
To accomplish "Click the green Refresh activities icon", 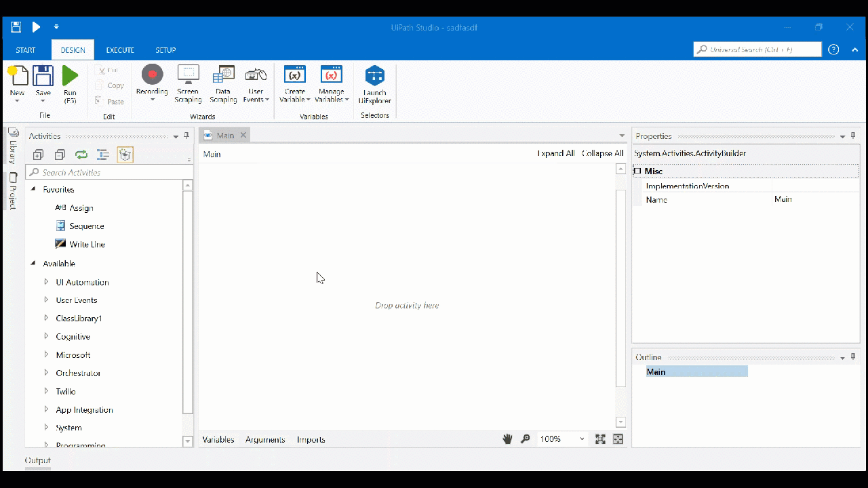I will coord(81,155).
